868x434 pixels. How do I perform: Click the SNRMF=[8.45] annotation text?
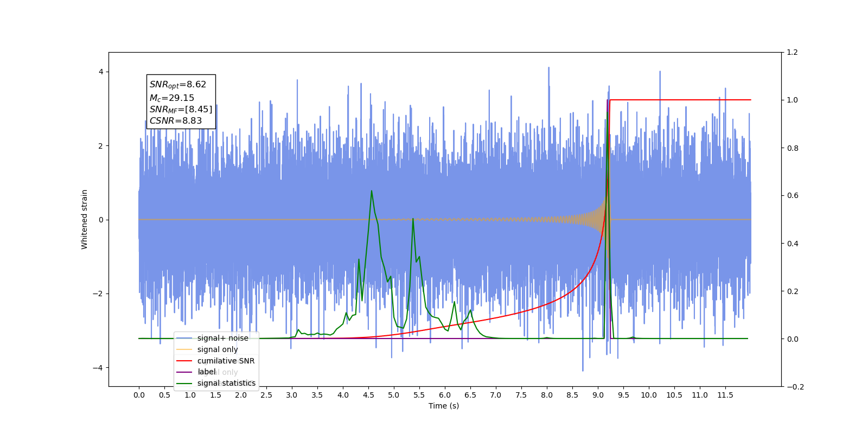[181, 110]
